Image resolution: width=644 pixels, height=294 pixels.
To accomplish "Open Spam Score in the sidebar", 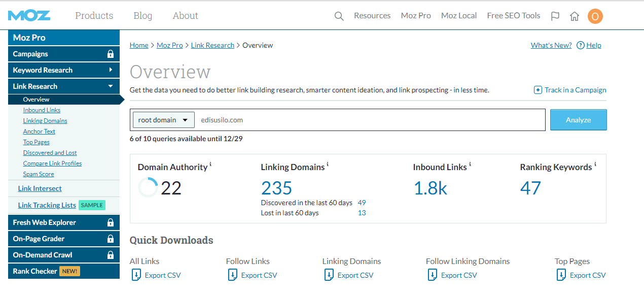I will coord(39,174).
